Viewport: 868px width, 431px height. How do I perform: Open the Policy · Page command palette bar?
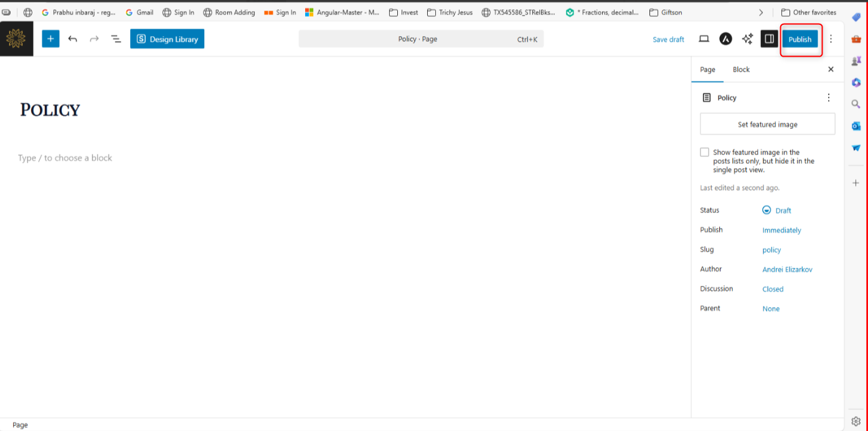coord(421,39)
